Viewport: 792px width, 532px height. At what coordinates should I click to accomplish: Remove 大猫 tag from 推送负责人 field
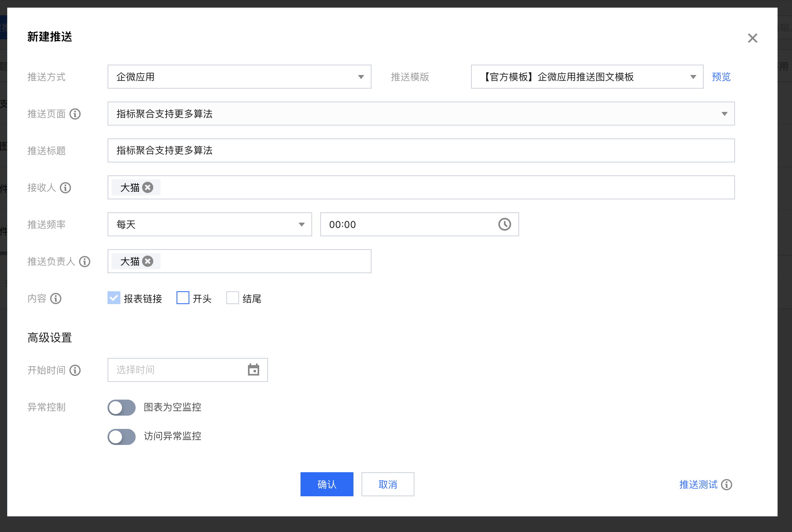(148, 261)
